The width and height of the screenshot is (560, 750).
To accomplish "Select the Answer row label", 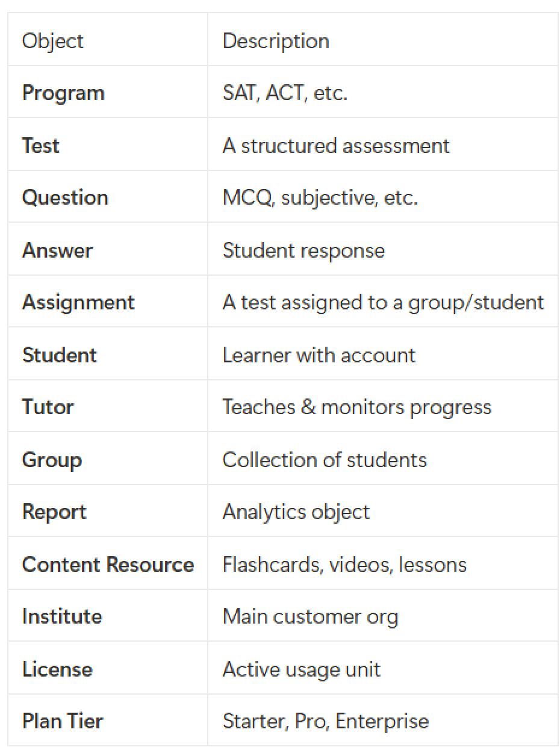I will (x=57, y=250).
